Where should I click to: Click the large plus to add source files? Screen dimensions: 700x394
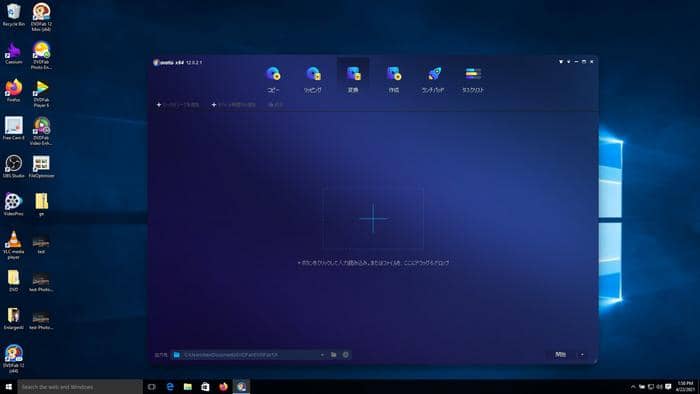coord(373,219)
